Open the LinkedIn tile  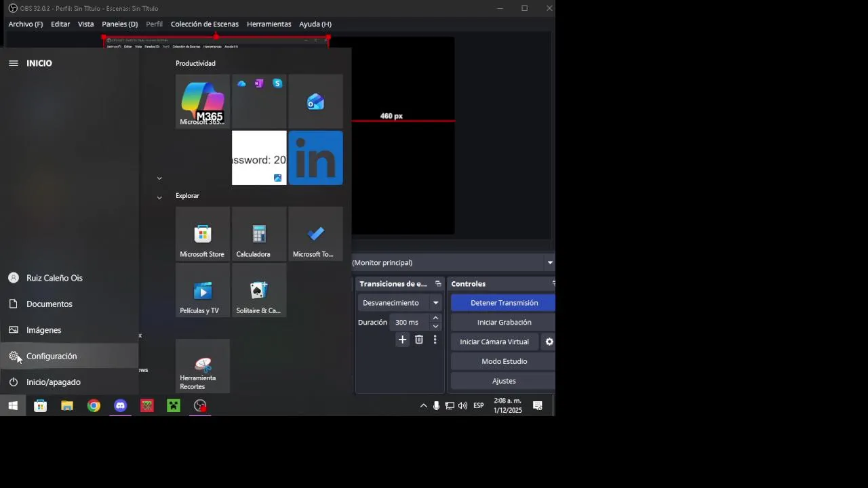(315, 157)
